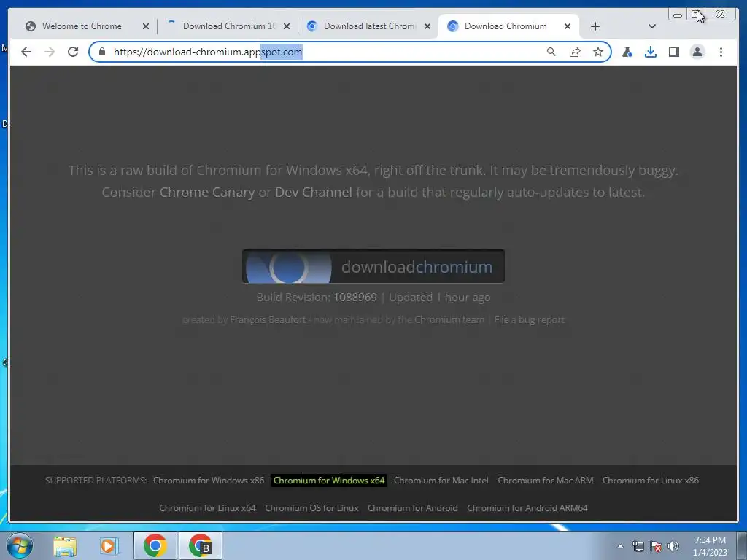
Task: Switch to Download latest Chrom tab
Action: point(370,26)
